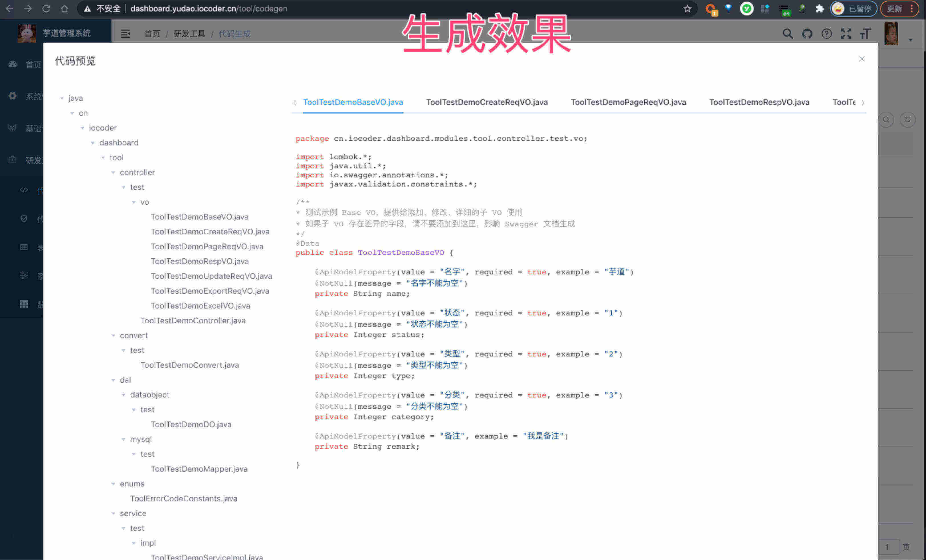
Task: Collapse the java tree node
Action: pyautogui.click(x=62, y=98)
